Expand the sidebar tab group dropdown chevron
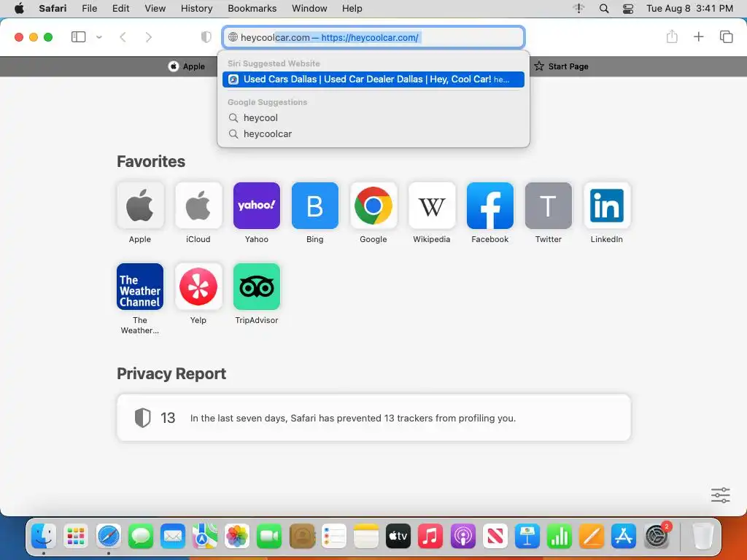 (x=99, y=37)
